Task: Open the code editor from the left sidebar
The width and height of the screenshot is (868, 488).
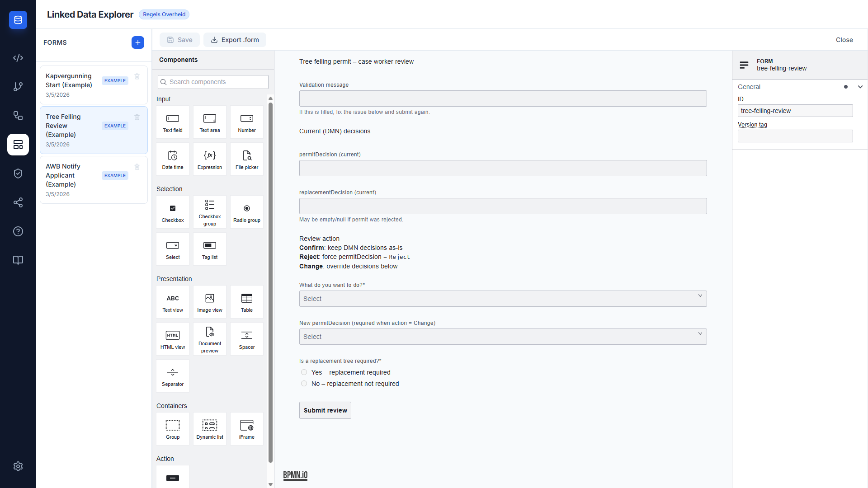Action: tap(18, 58)
